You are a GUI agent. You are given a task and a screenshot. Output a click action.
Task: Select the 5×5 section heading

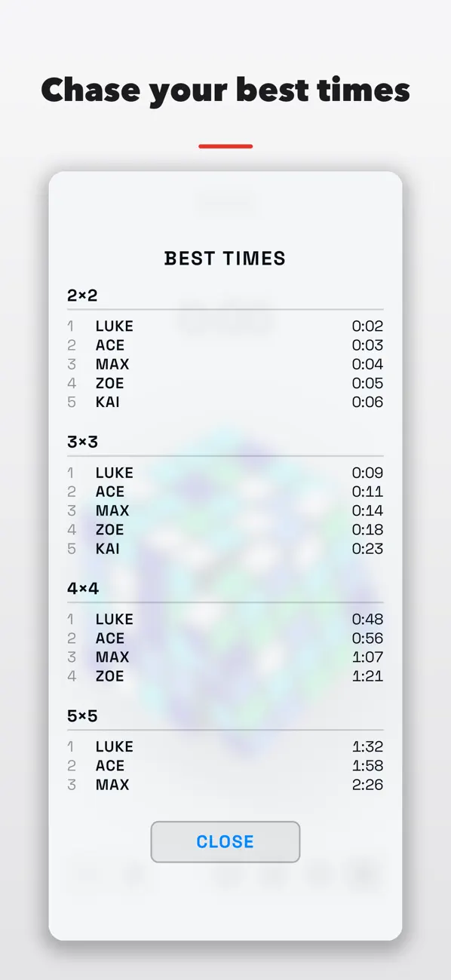coord(83,715)
